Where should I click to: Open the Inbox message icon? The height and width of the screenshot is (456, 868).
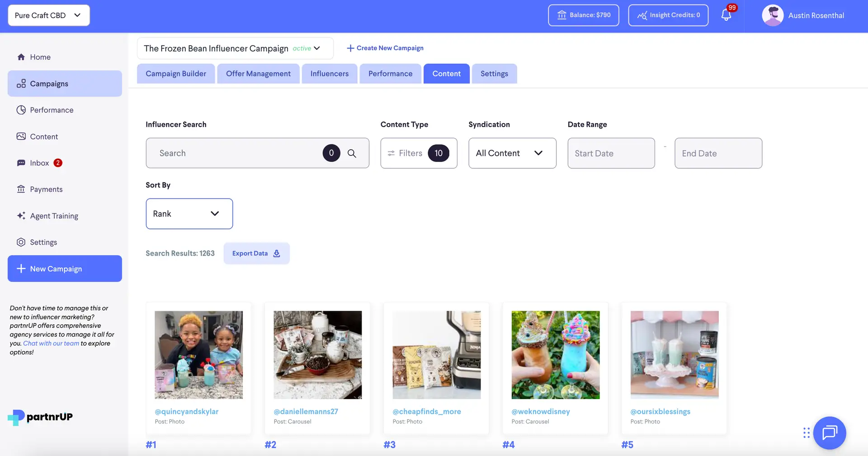(x=21, y=162)
